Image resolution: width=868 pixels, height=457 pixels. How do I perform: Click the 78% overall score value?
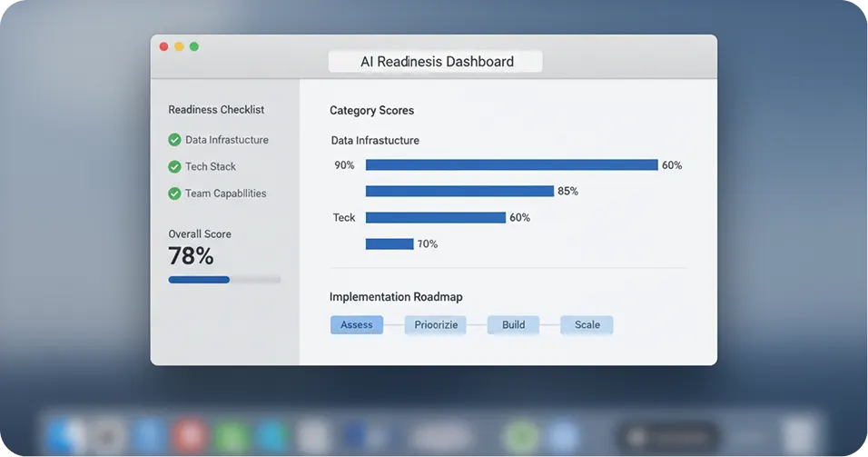(x=191, y=256)
